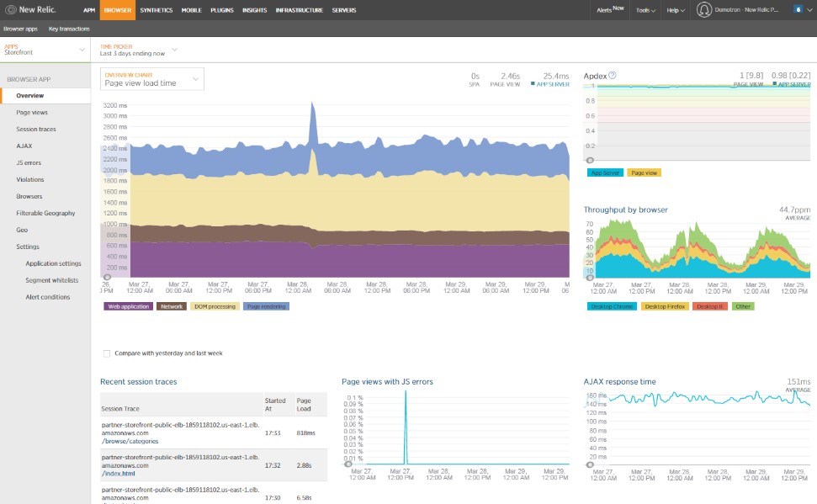
Task: Click the 818ms page load value
Action: pyautogui.click(x=306, y=432)
